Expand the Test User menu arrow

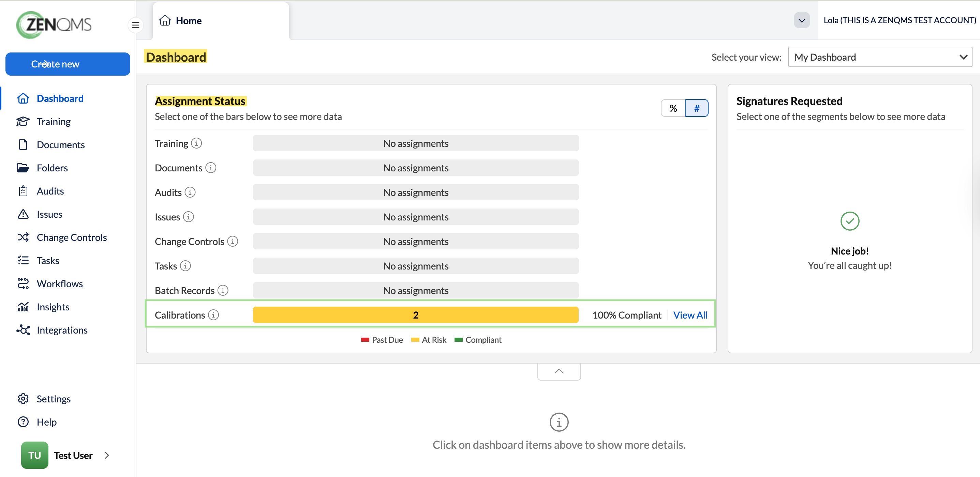pos(107,455)
